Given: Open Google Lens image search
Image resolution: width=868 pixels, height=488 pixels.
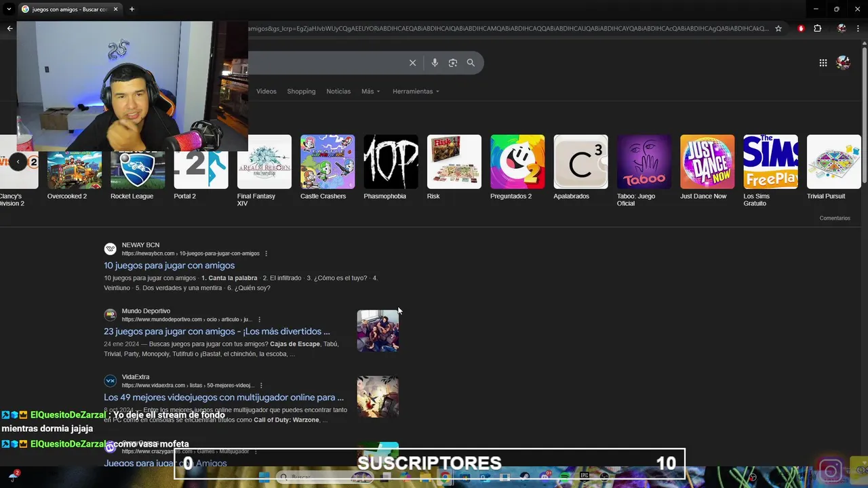Looking at the screenshot, I should 453,62.
